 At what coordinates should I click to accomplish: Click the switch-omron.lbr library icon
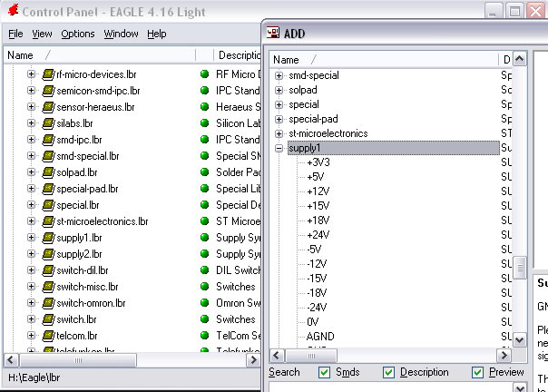click(x=48, y=303)
